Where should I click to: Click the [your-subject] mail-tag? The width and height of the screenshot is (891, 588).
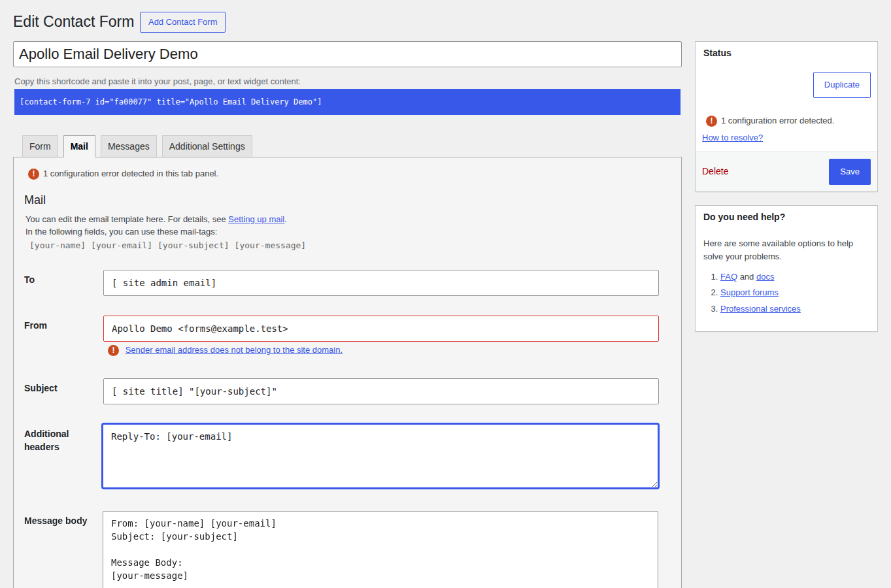click(x=193, y=246)
